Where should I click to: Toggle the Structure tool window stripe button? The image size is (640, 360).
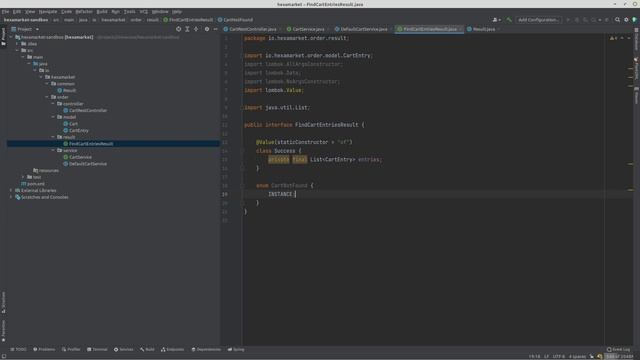3,302
